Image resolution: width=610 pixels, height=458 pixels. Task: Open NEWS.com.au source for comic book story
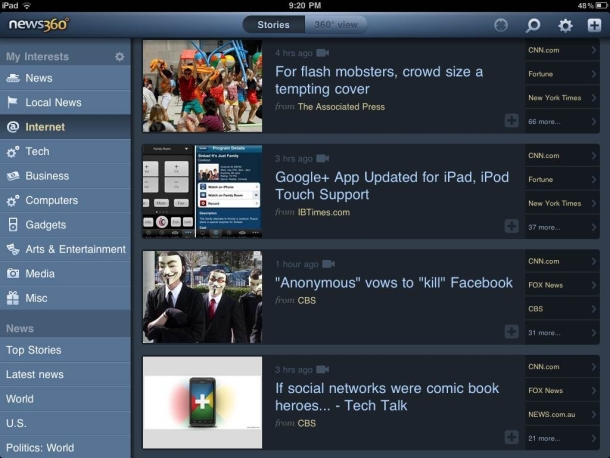(562, 414)
